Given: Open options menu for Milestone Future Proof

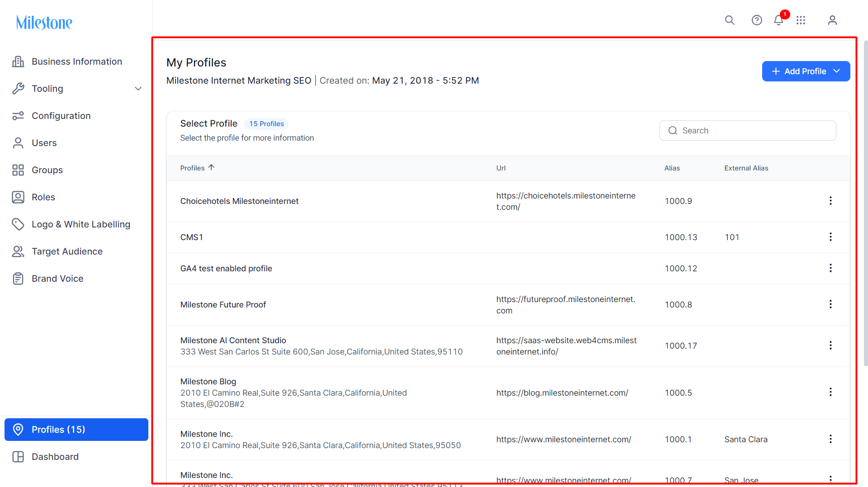Looking at the screenshot, I should tap(830, 304).
